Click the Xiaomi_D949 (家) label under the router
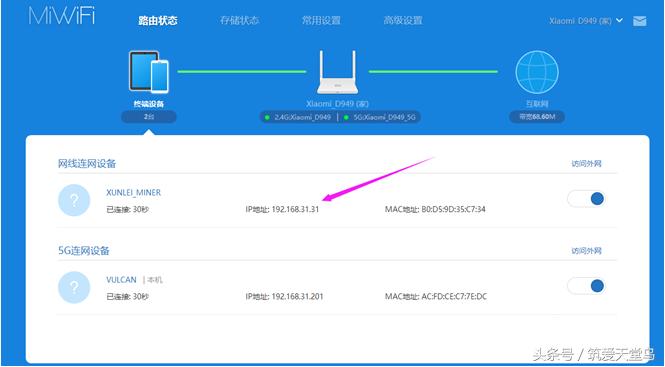The image size is (665, 367). (337, 104)
